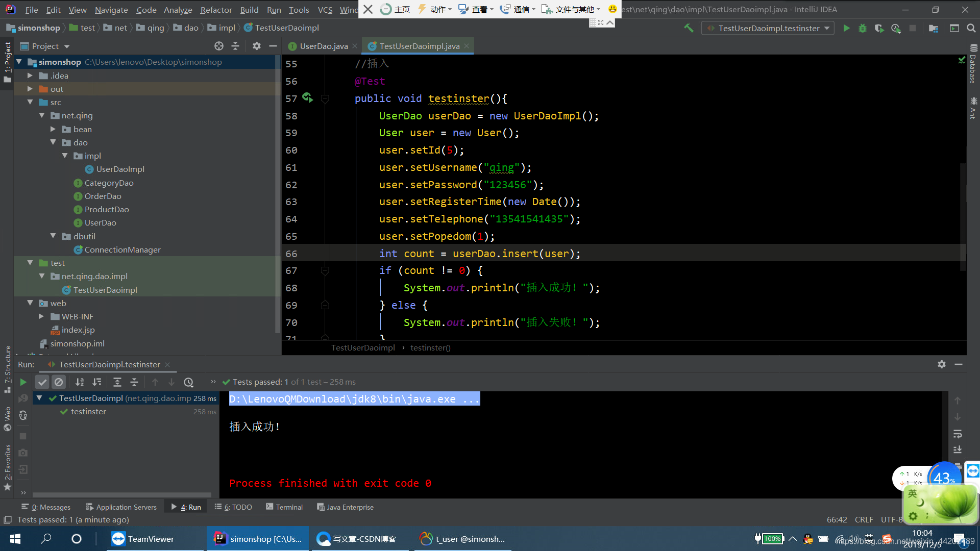This screenshot has width=980, height=551.
Task: Collapse all in the Project panel header
Action: (x=235, y=46)
